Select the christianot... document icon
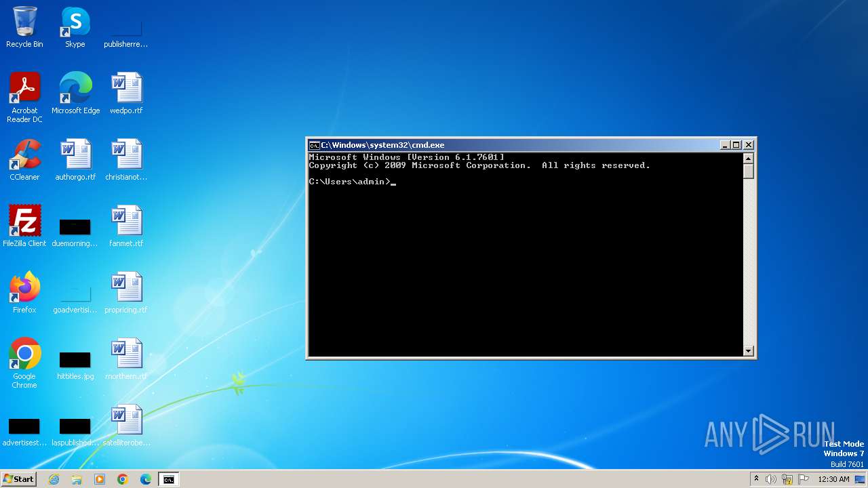Image resolution: width=868 pixels, height=488 pixels. (x=126, y=159)
